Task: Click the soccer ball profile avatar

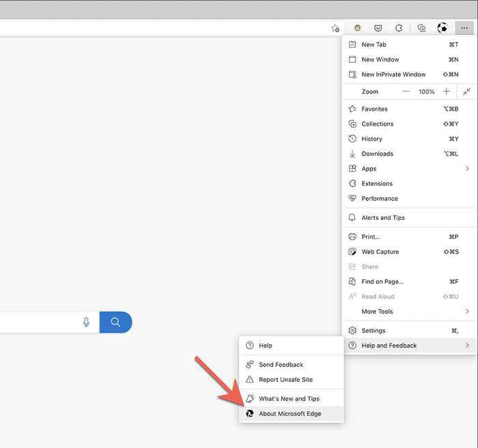Action: 442,28
